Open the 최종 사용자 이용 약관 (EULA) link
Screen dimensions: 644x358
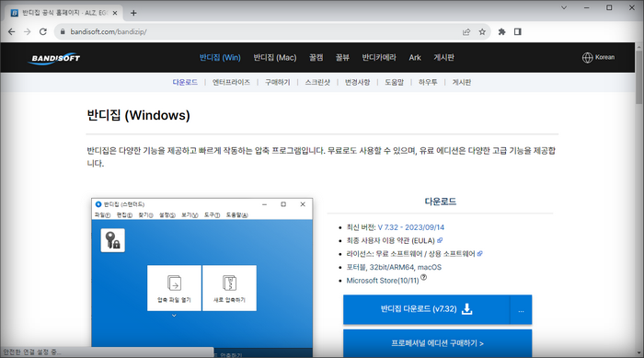pyautogui.click(x=391, y=240)
